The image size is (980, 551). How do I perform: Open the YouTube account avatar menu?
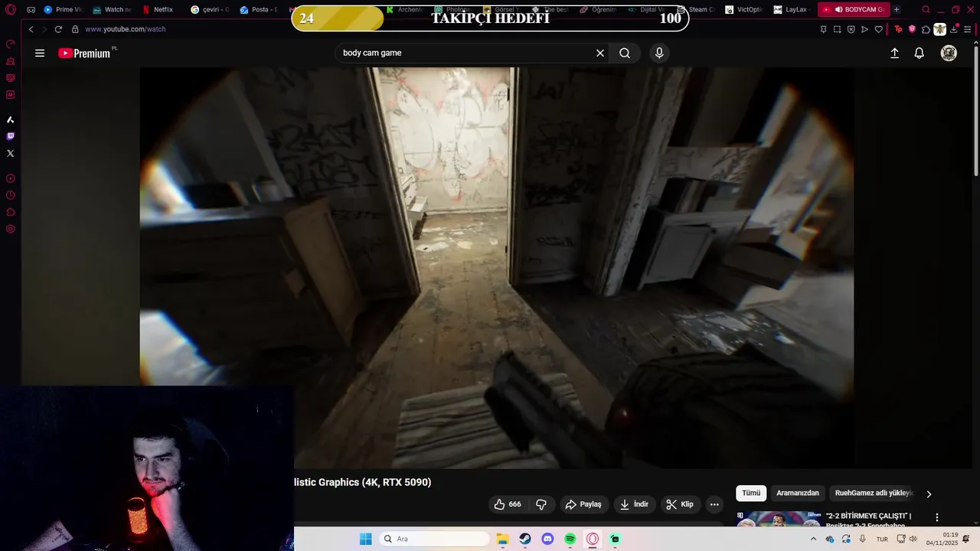[949, 53]
